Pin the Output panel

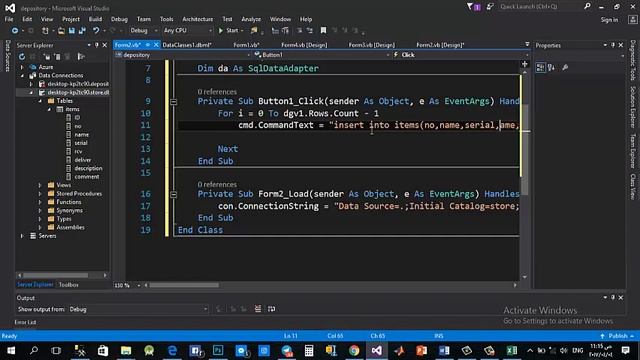[x=613, y=298]
